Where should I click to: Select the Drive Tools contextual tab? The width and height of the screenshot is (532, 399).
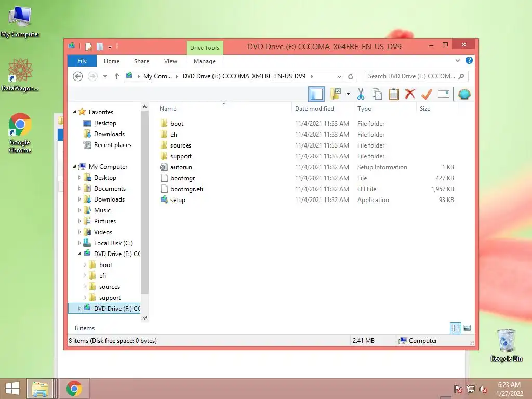205,47
